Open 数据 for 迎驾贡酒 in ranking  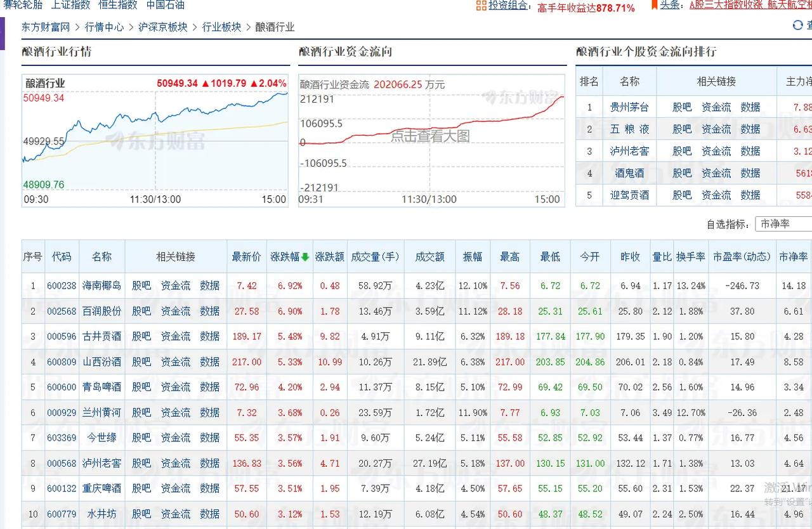click(x=750, y=195)
